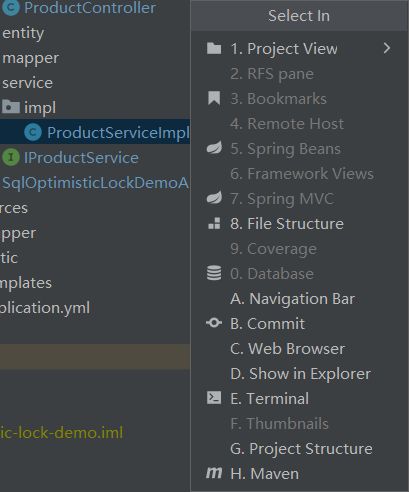Open IProductService interface in tree
The height and width of the screenshot is (492, 409).
click(x=81, y=157)
